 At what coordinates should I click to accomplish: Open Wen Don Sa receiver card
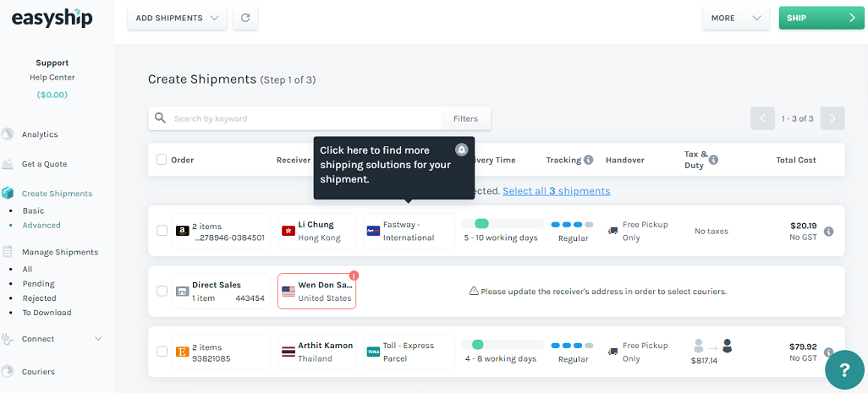click(x=316, y=291)
